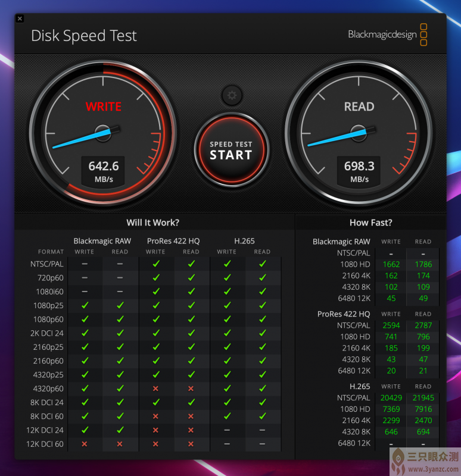461x476 pixels.
Task: Click NTSC/PAL Blackmagic RAW write dash
Action: 85,264
